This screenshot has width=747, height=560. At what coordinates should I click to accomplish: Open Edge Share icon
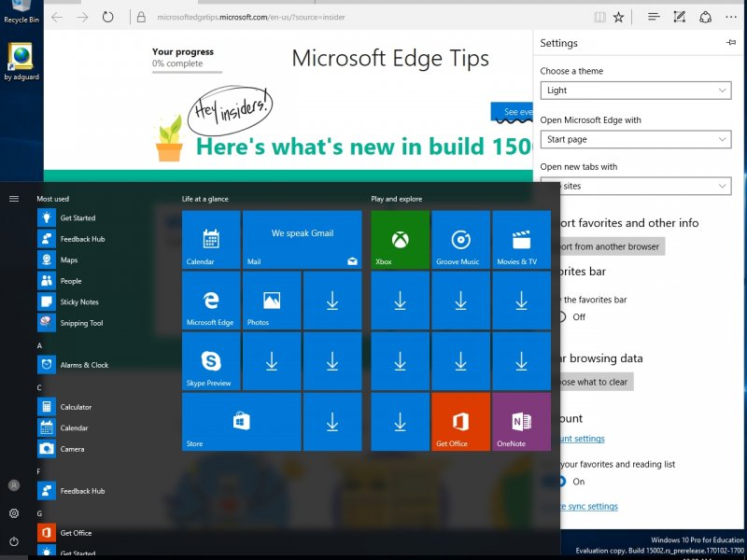coord(705,17)
